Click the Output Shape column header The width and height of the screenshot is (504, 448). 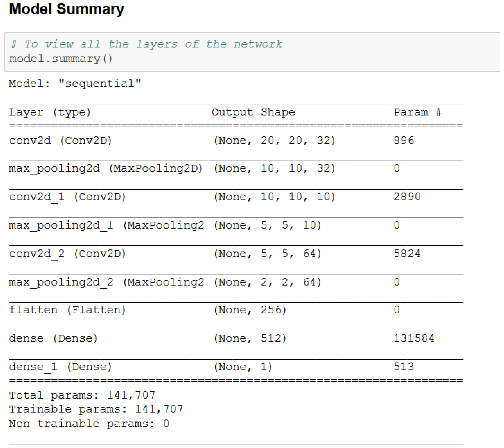point(254,113)
